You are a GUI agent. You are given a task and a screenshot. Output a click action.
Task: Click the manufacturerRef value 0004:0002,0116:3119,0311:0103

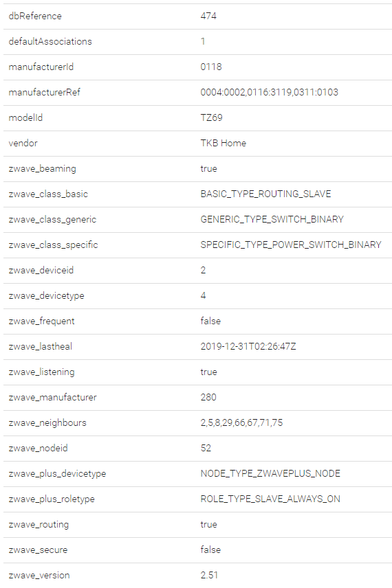point(269,93)
